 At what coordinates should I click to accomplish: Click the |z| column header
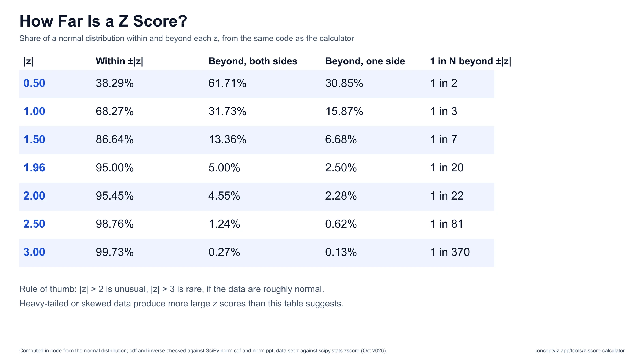click(28, 61)
